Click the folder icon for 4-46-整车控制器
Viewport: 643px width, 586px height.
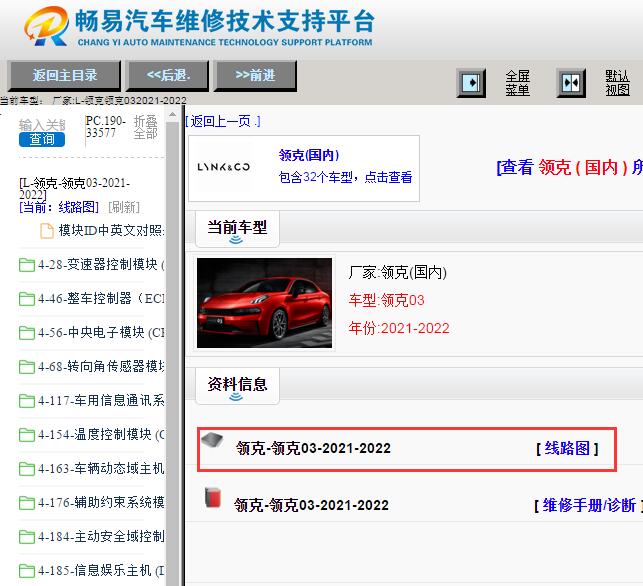[x=27, y=299]
